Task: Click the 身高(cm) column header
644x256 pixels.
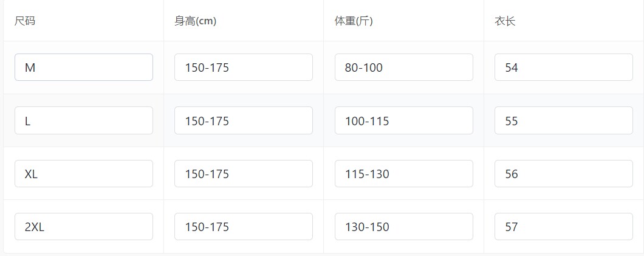Action: (195, 21)
